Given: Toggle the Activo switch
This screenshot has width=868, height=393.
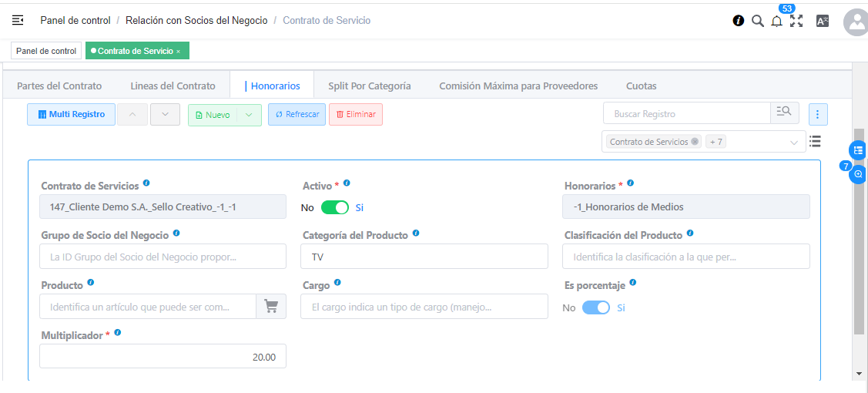Looking at the screenshot, I should 335,207.
